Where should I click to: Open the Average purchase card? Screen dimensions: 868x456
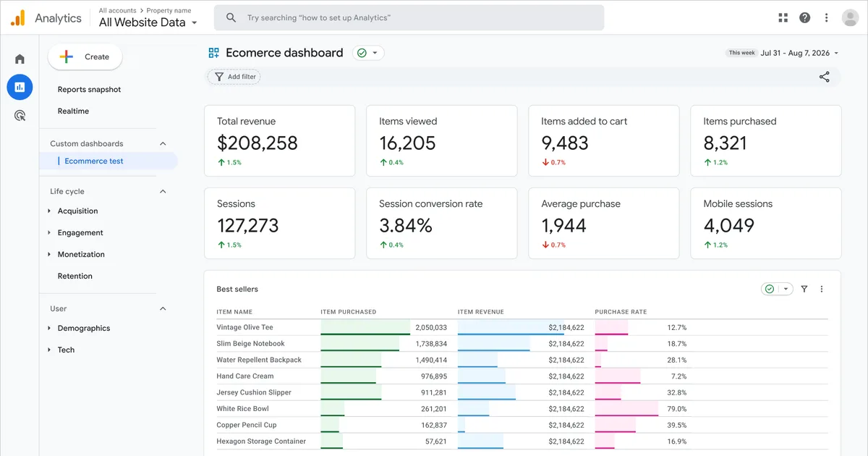point(604,223)
